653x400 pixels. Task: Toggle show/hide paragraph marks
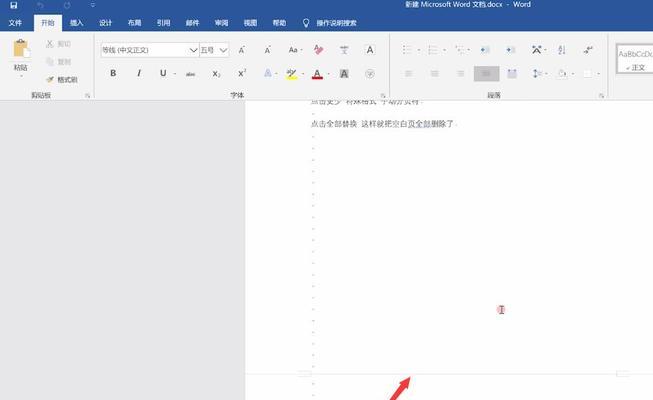tap(588, 50)
